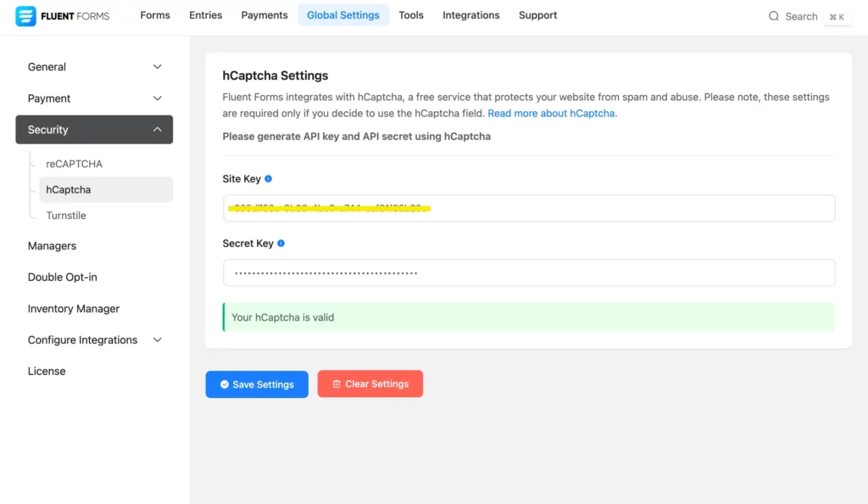Image resolution: width=868 pixels, height=504 pixels.
Task: Click the General sidebar label
Action: (x=47, y=67)
